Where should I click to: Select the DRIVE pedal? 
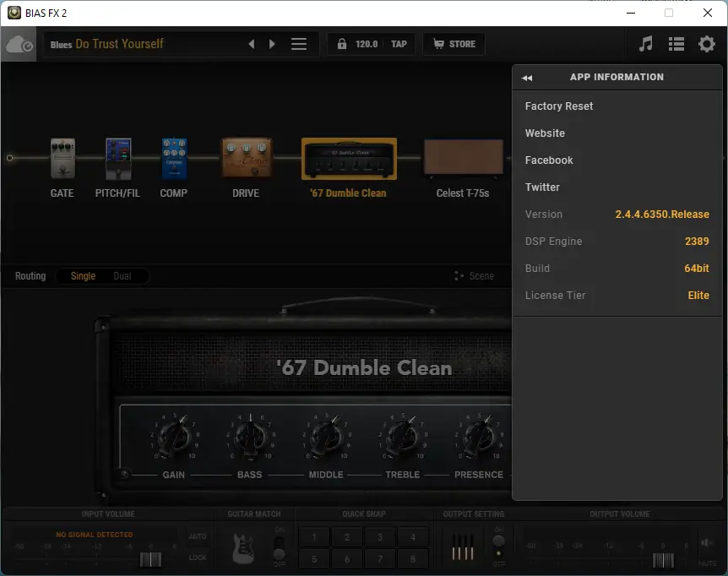[x=247, y=157]
